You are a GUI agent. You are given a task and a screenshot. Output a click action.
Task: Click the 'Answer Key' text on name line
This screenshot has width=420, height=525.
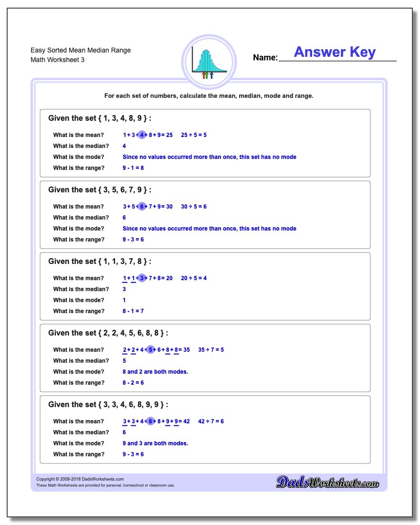pos(335,52)
